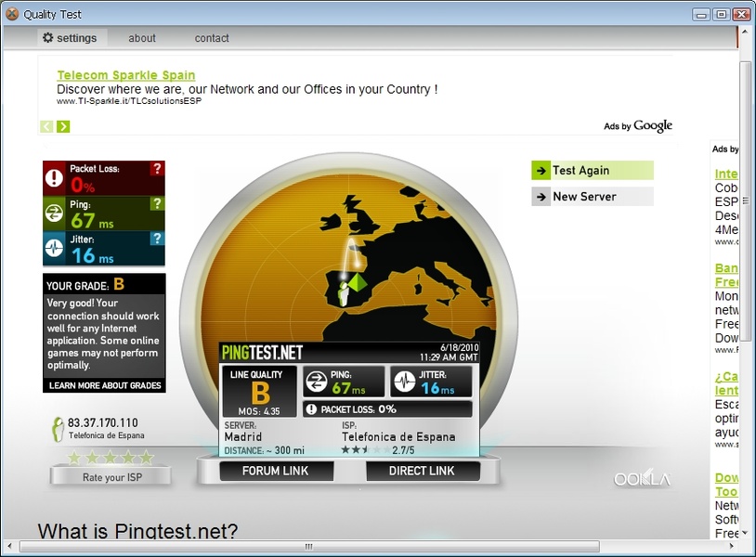The height and width of the screenshot is (557, 756).
Task: Open the settings tab with gear icon
Action: [x=72, y=38]
